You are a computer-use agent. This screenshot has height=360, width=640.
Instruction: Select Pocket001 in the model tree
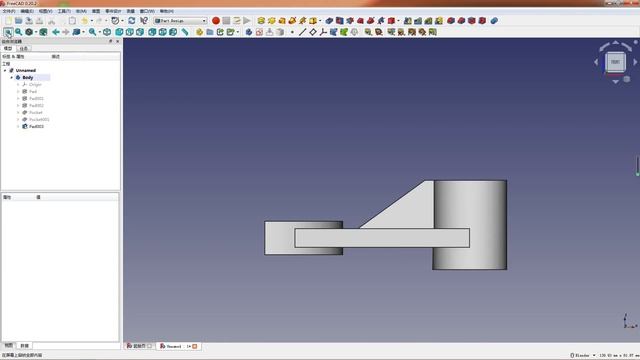click(x=39, y=120)
